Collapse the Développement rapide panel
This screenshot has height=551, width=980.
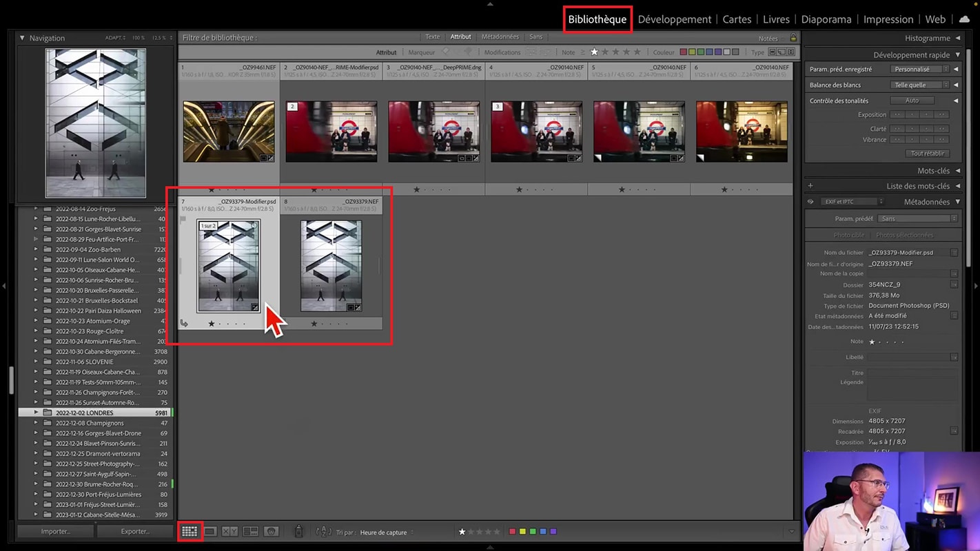[x=957, y=54]
